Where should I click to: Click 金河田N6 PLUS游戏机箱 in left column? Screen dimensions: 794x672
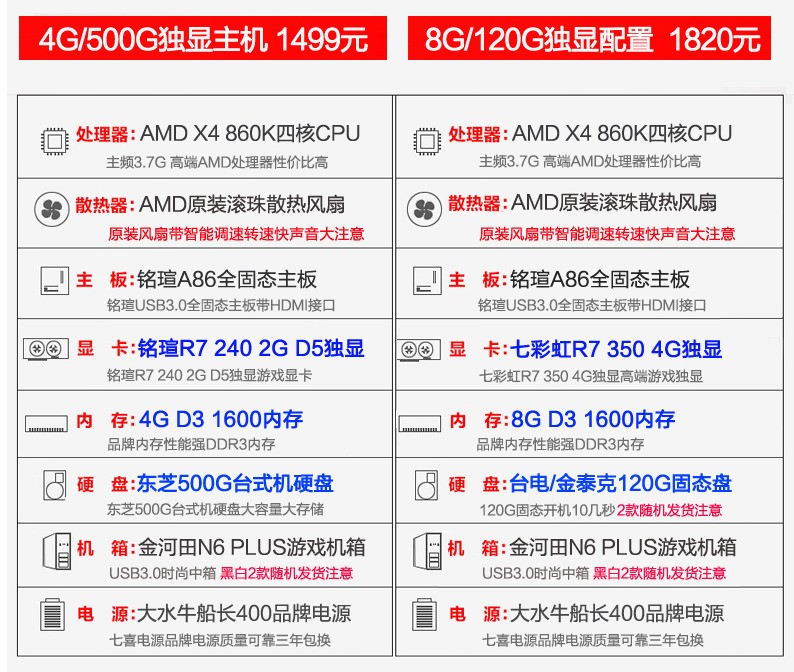point(252,547)
